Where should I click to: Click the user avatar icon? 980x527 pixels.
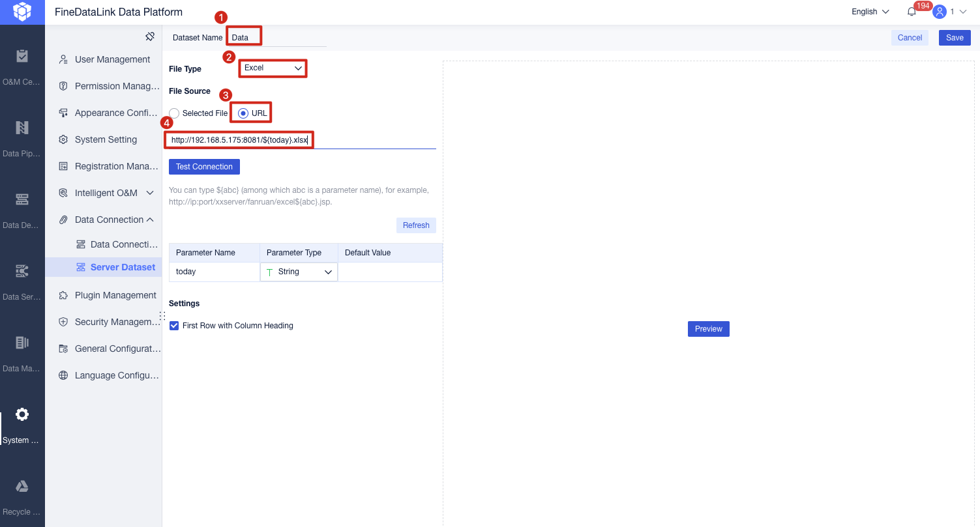click(940, 12)
